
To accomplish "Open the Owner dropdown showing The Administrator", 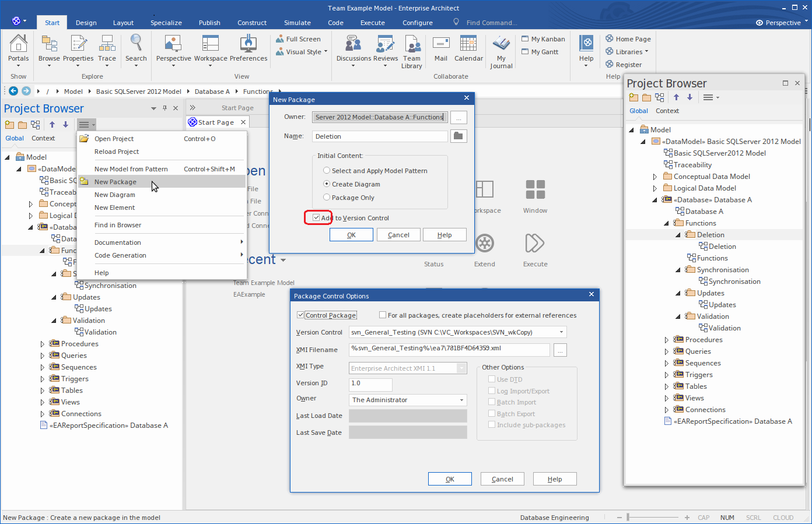I will point(461,400).
